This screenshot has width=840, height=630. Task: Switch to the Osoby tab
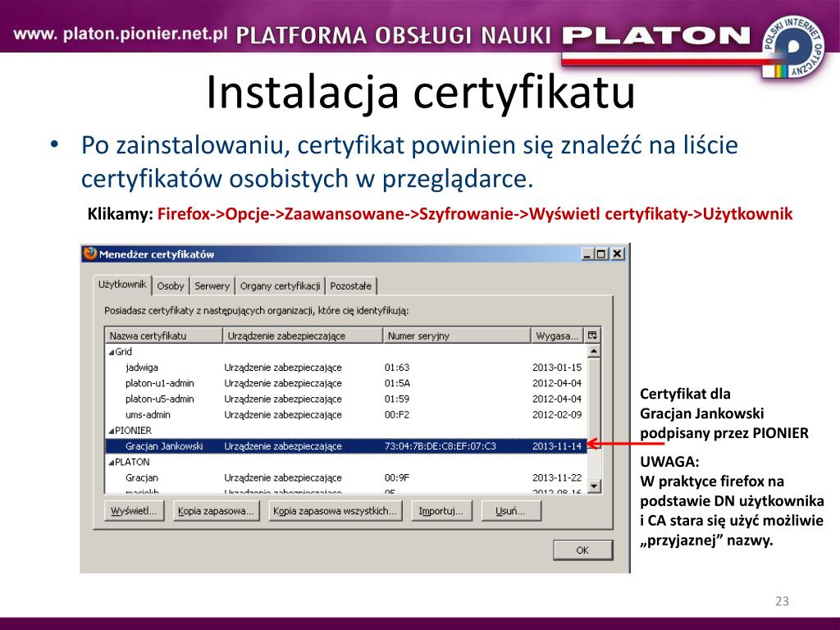click(x=171, y=286)
